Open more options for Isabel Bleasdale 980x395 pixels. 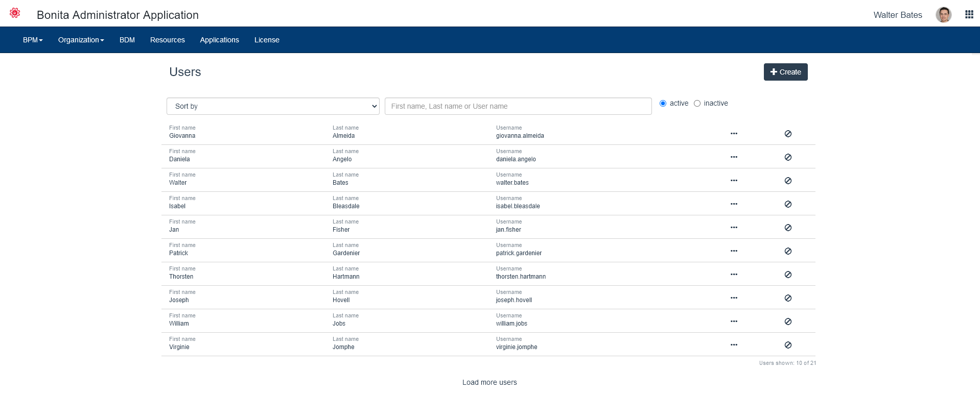coord(734,204)
